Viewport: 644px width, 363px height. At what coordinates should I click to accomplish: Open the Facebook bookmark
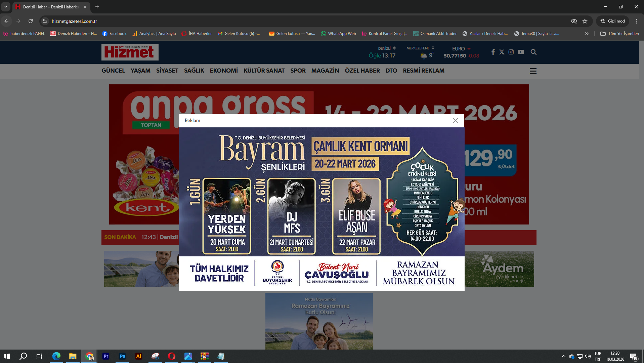[x=115, y=34]
